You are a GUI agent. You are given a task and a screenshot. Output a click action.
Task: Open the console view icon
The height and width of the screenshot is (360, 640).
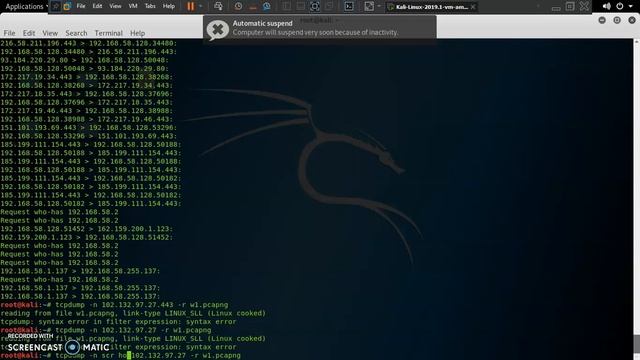(349, 6)
